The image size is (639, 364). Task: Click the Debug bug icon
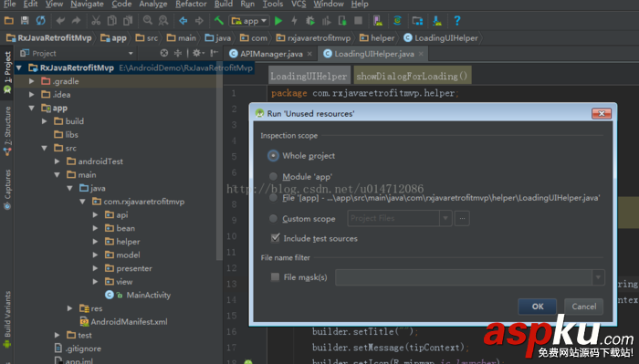tap(310, 20)
